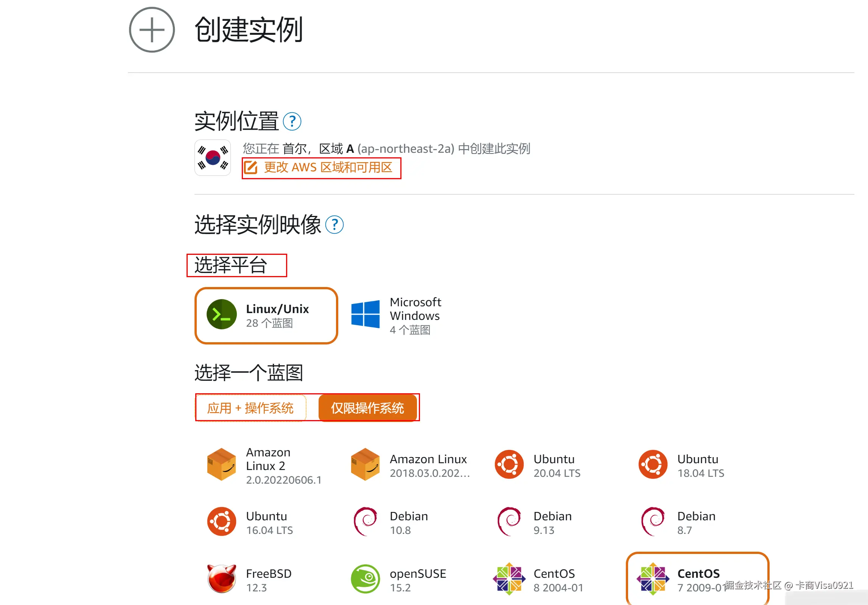The width and height of the screenshot is (868, 605).
Task: Select the Amazon Linux 2 box icon
Action: coord(222,465)
